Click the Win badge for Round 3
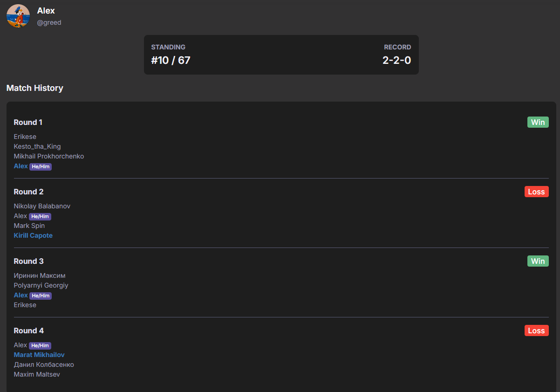560x392 pixels. (x=538, y=261)
